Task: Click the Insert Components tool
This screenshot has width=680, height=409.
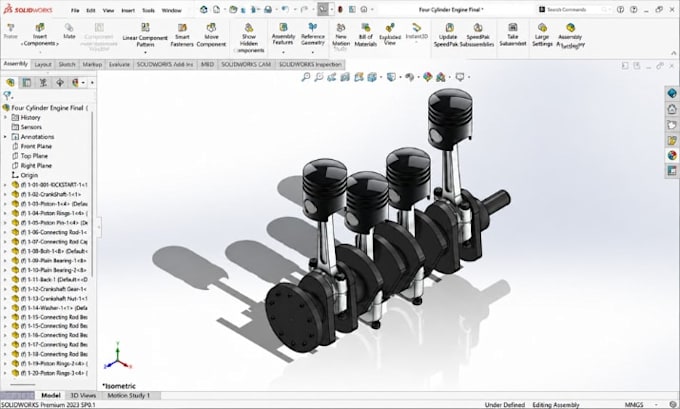Action: [39, 35]
